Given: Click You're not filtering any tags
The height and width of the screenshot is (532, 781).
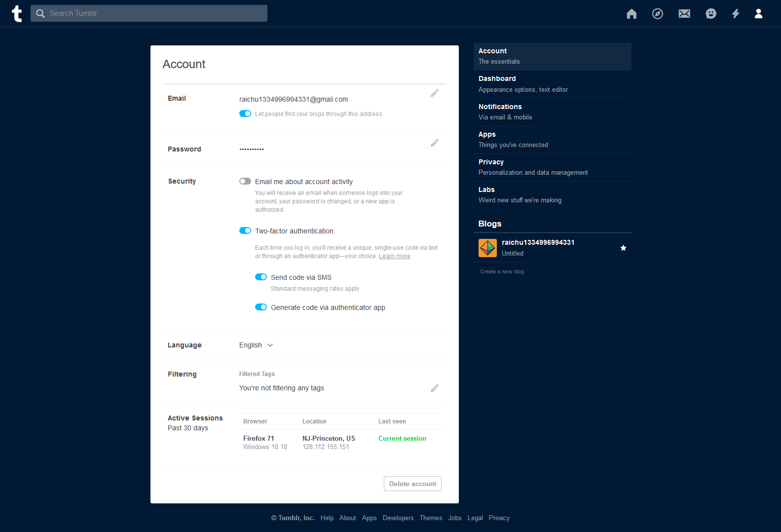Looking at the screenshot, I should coord(282,388).
